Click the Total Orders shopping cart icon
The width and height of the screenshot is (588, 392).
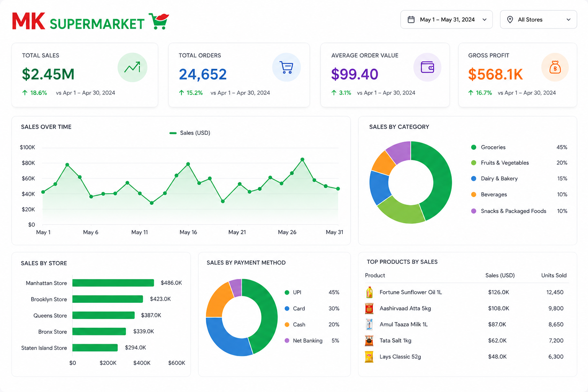(286, 67)
